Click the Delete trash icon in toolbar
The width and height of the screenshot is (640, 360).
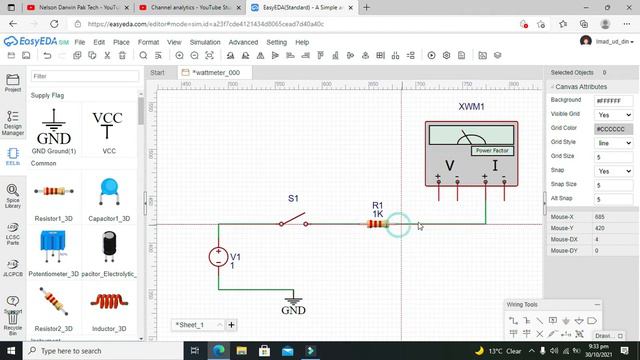[x=122, y=56]
